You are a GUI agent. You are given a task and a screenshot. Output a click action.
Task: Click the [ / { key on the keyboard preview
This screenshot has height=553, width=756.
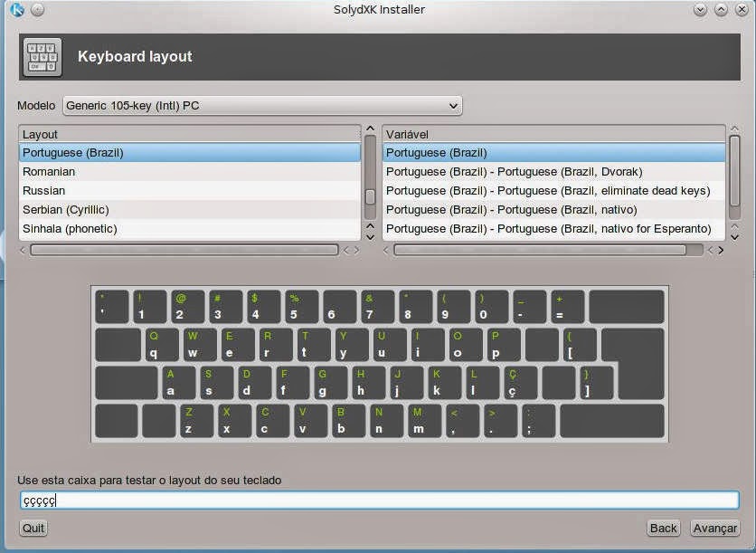pos(580,345)
